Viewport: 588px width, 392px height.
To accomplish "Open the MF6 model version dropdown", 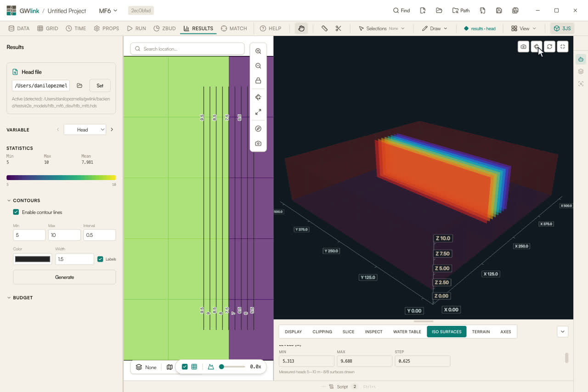I will [108, 11].
